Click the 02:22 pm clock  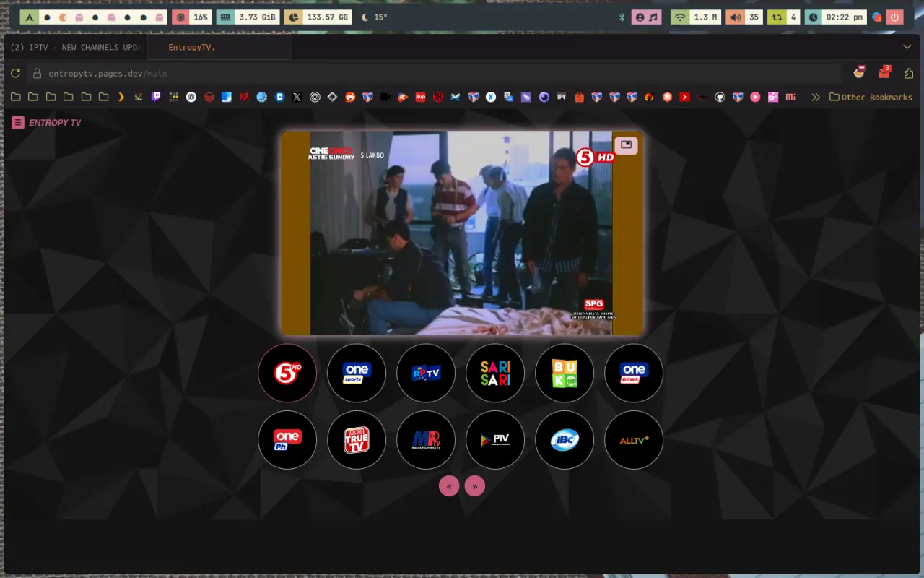tap(836, 17)
